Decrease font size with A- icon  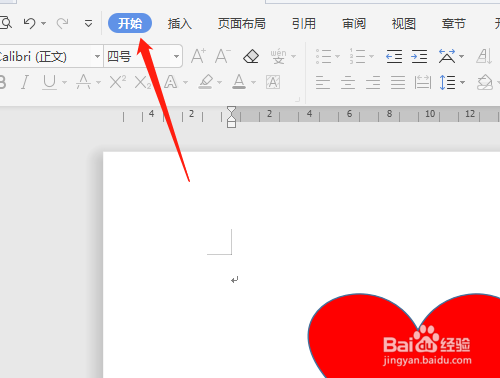click(223, 56)
